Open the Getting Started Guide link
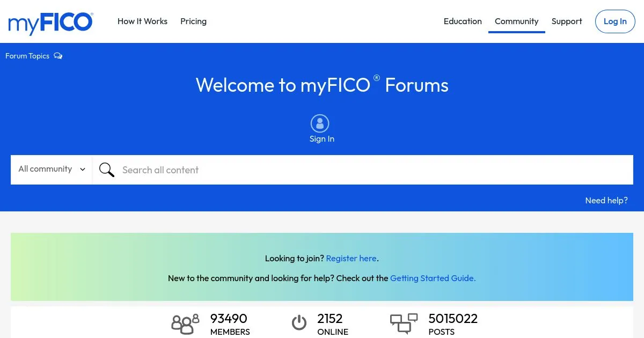Viewport: 644px width, 338px height. click(x=433, y=278)
